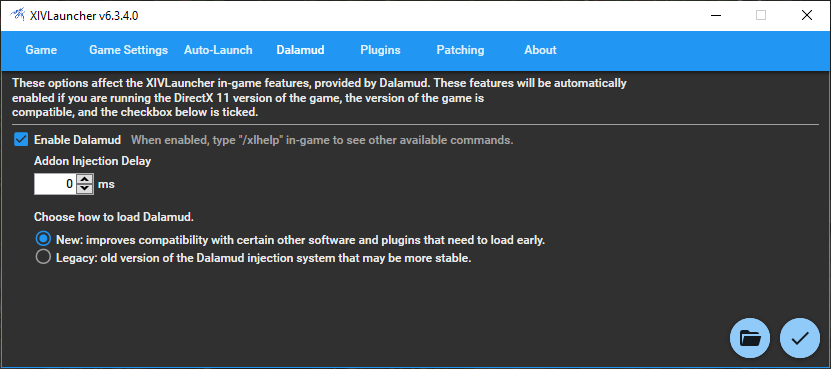Click the "/xlhelp" hint text

(322, 140)
